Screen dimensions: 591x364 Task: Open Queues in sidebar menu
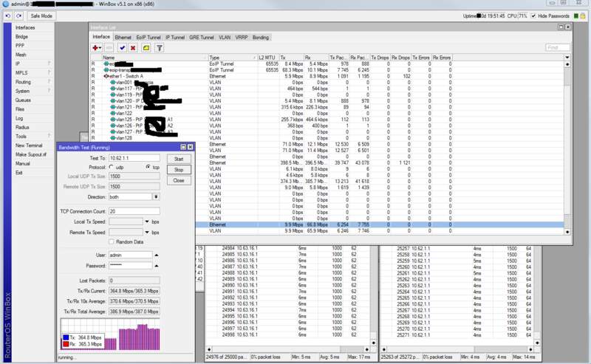pyautogui.click(x=24, y=100)
